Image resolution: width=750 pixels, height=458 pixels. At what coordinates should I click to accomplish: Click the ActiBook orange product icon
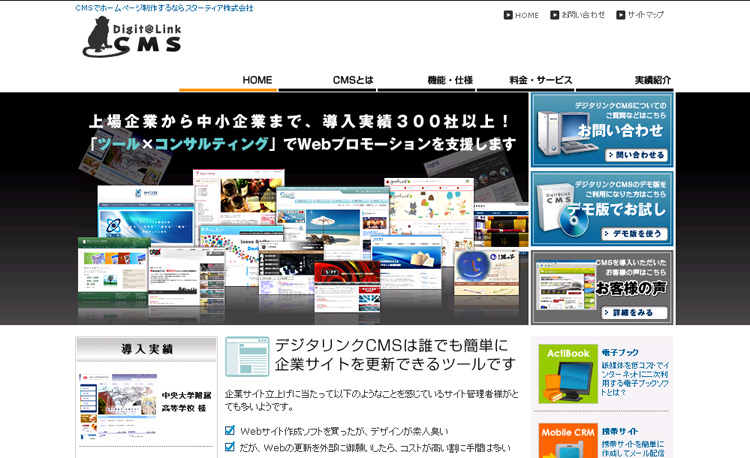pyautogui.click(x=567, y=374)
